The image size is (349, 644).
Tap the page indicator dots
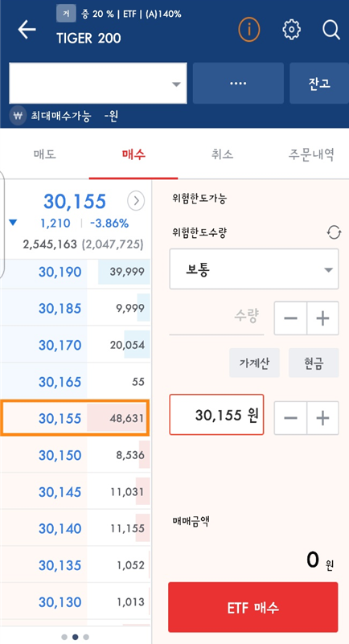(75, 637)
